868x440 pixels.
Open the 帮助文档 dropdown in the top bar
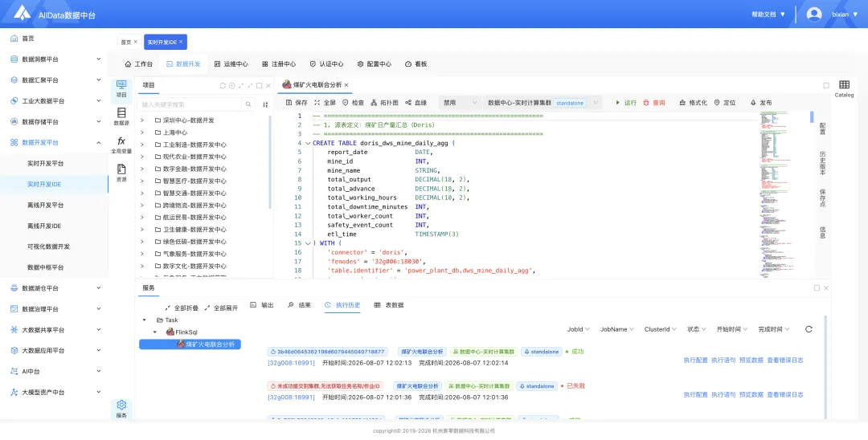[768, 14]
